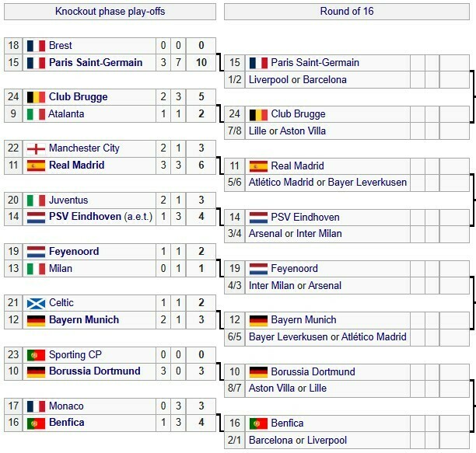The height and width of the screenshot is (453, 476).
Task: Click the England flag next to Manchester City
Action: click(36, 148)
